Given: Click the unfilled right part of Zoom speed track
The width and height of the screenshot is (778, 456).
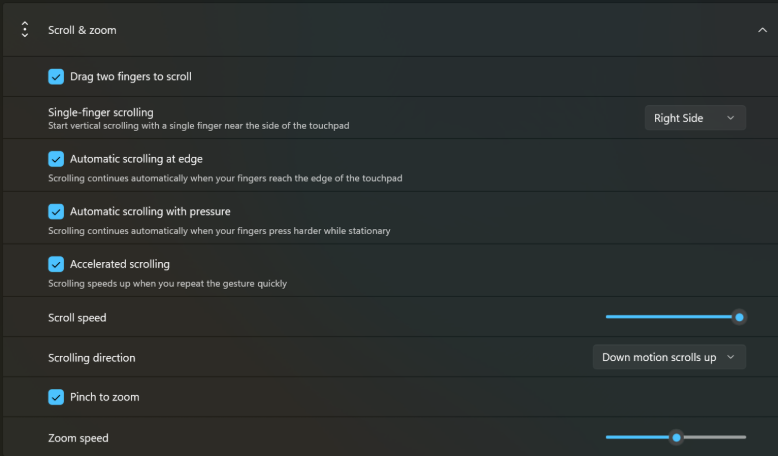Looking at the screenshot, I should 714,438.
